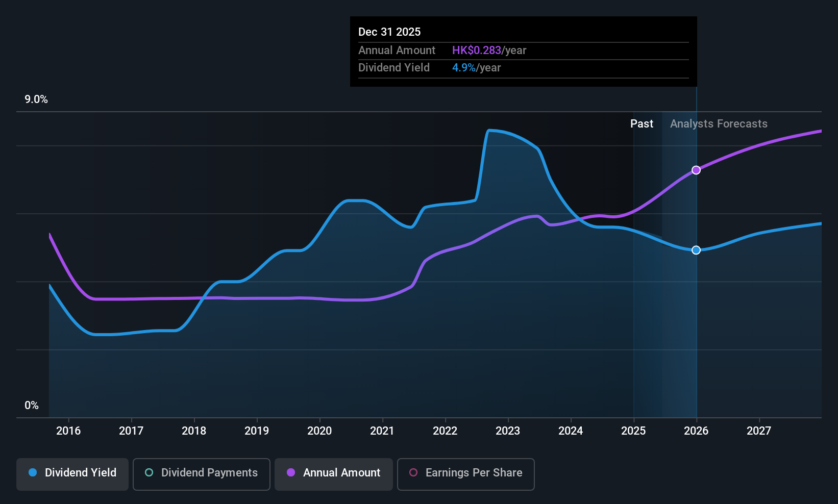Click the 2016 year label on the axis
838x504 pixels.
pyautogui.click(x=68, y=431)
